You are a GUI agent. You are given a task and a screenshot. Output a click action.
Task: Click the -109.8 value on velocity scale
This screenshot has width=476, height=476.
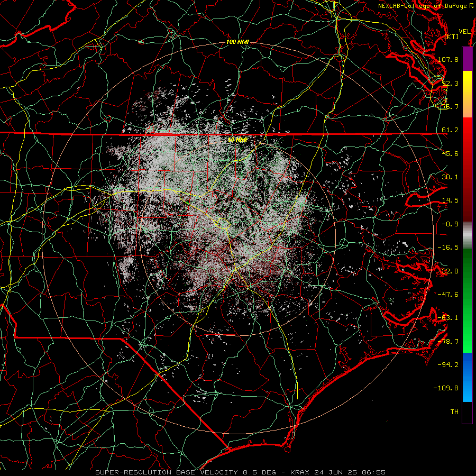point(446,388)
